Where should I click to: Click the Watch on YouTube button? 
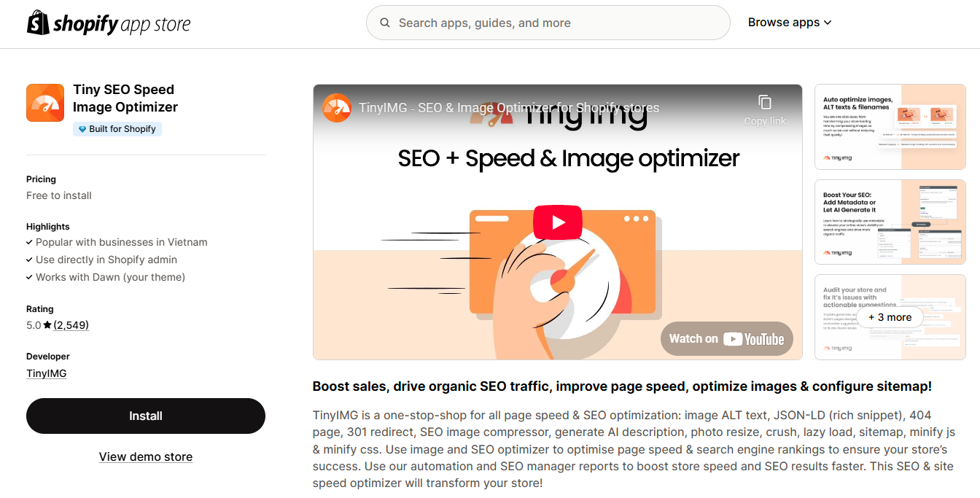tap(726, 338)
